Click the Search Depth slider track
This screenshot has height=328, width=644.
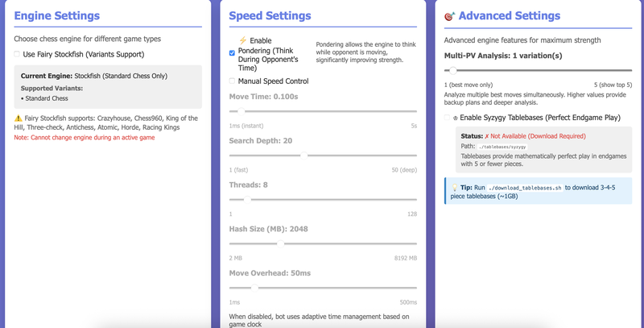coord(323,156)
